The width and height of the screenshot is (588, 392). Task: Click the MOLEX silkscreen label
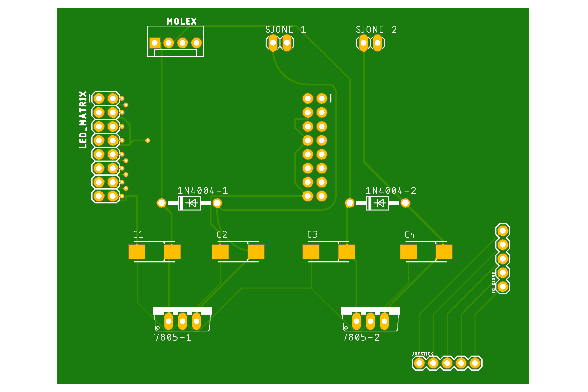[182, 21]
